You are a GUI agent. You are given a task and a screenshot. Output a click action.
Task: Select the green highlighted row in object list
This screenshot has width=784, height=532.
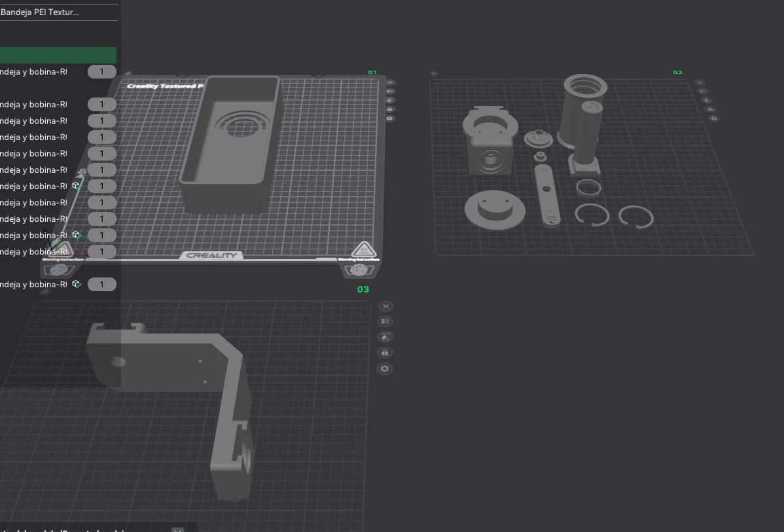58,55
